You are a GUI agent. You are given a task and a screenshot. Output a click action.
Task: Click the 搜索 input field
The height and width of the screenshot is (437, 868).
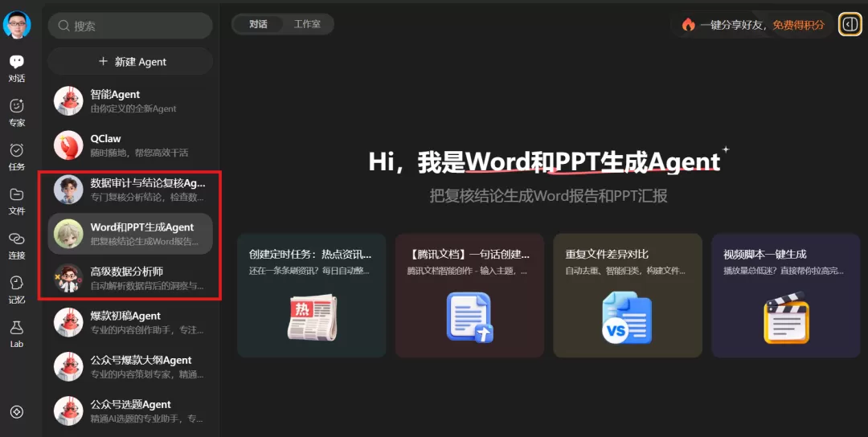[x=131, y=26]
